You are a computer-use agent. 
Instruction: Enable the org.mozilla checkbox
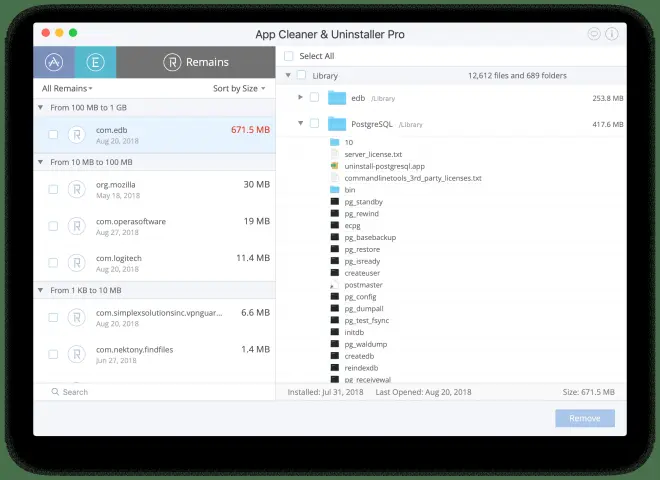pos(53,189)
